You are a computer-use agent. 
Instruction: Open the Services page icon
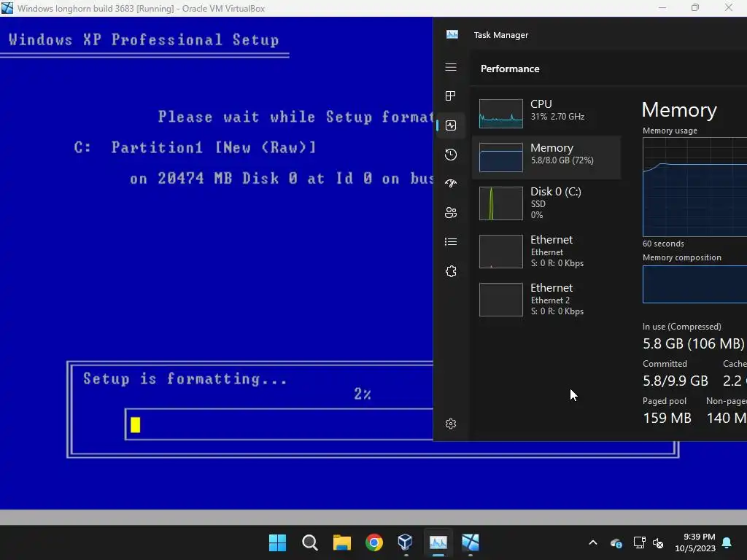pos(451,271)
